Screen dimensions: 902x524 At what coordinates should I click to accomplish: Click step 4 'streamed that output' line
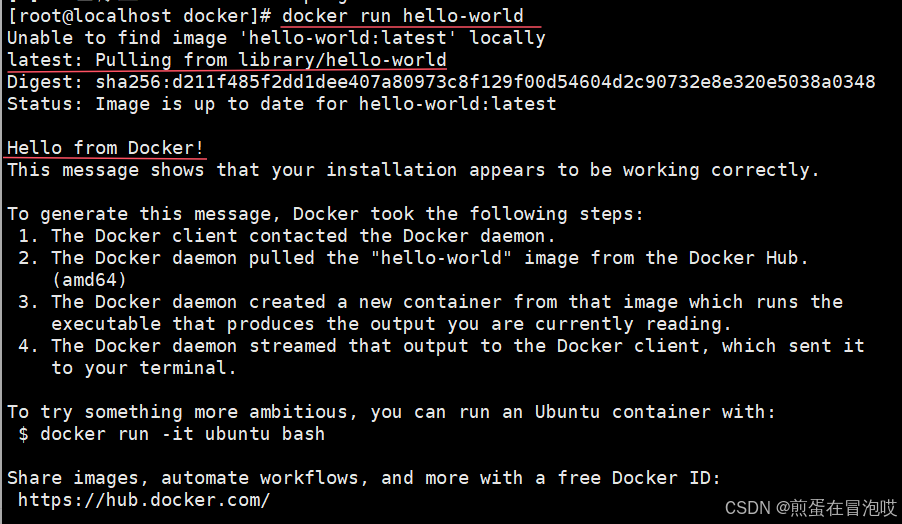(x=441, y=346)
